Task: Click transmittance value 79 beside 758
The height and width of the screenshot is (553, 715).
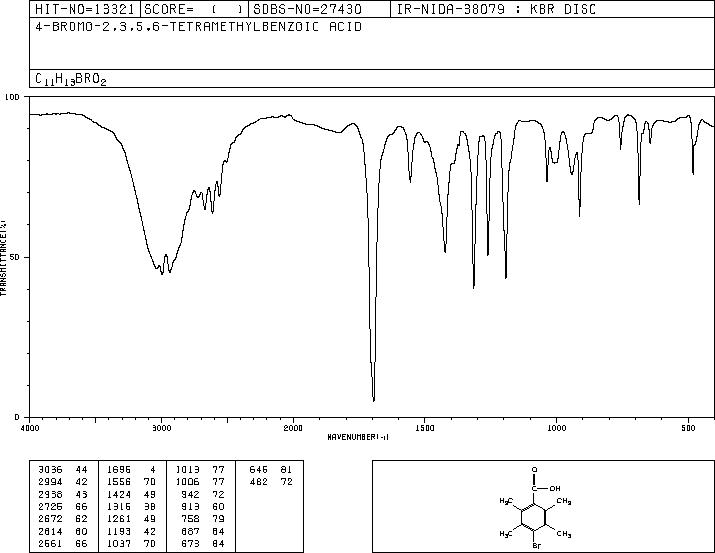Action: click(x=218, y=519)
